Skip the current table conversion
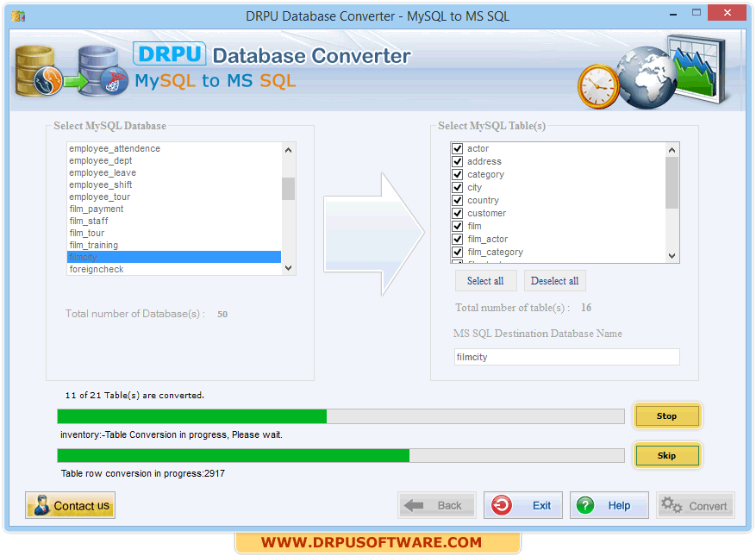756x556 pixels. click(667, 455)
